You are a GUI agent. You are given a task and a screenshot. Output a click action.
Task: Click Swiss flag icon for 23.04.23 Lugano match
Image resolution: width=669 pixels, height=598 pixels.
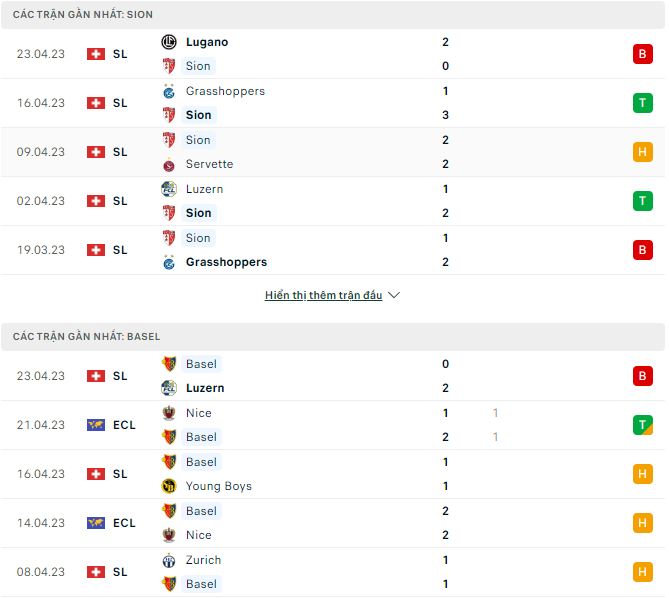[96, 54]
